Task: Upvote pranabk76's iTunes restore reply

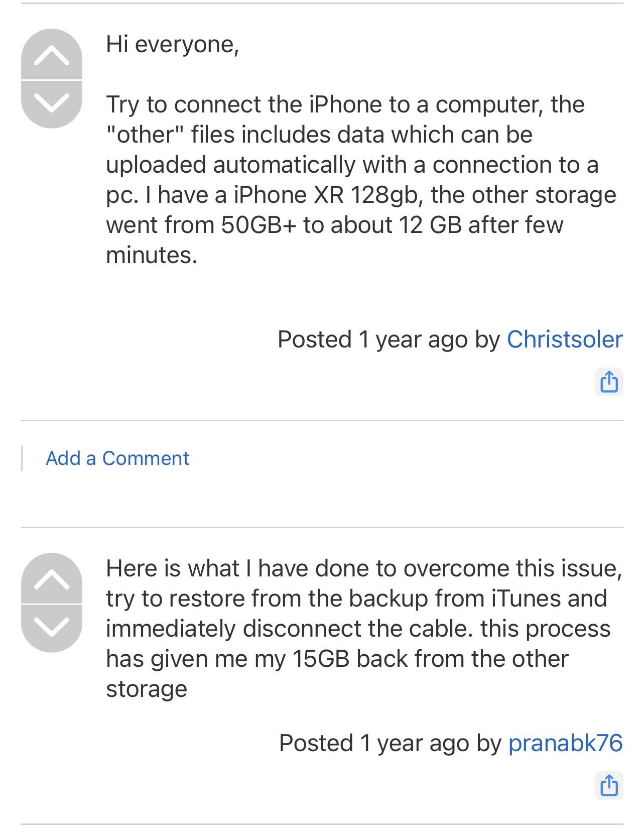Action: [x=52, y=578]
